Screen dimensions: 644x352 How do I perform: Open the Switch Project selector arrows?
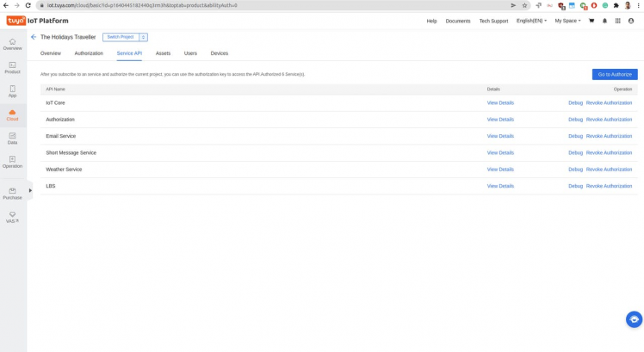click(143, 37)
